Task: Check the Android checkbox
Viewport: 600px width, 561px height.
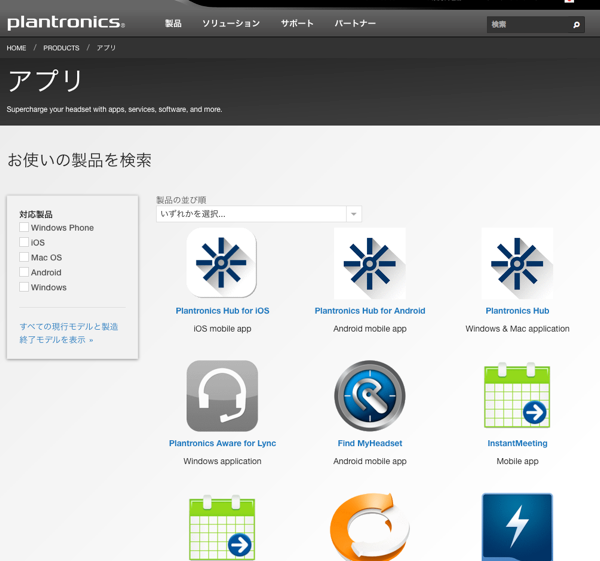Action: pyautogui.click(x=24, y=272)
